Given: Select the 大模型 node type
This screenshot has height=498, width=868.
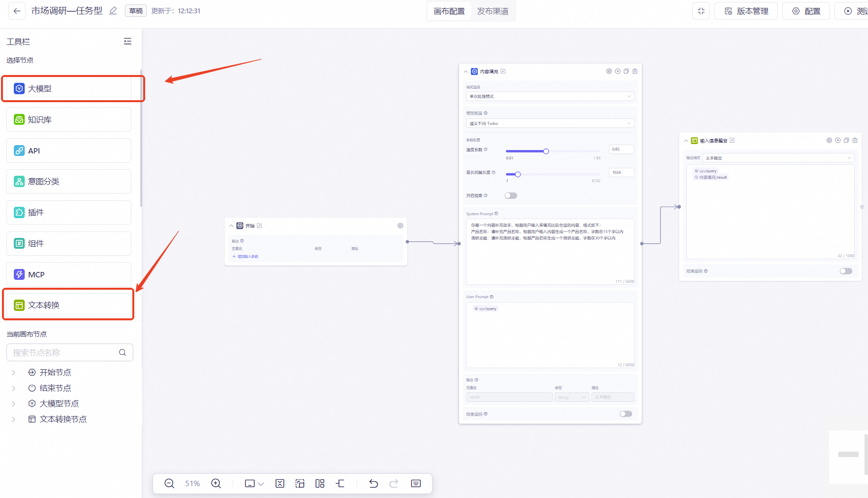Looking at the screenshot, I should (69, 89).
